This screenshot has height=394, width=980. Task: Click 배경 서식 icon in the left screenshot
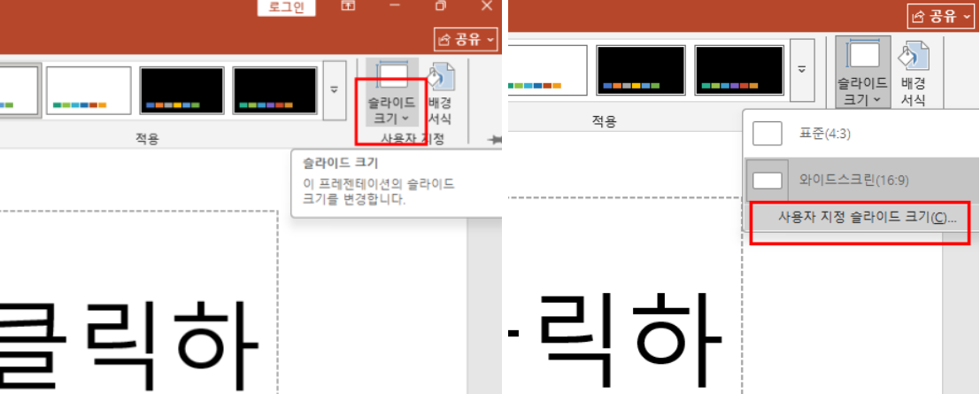pyautogui.click(x=440, y=93)
